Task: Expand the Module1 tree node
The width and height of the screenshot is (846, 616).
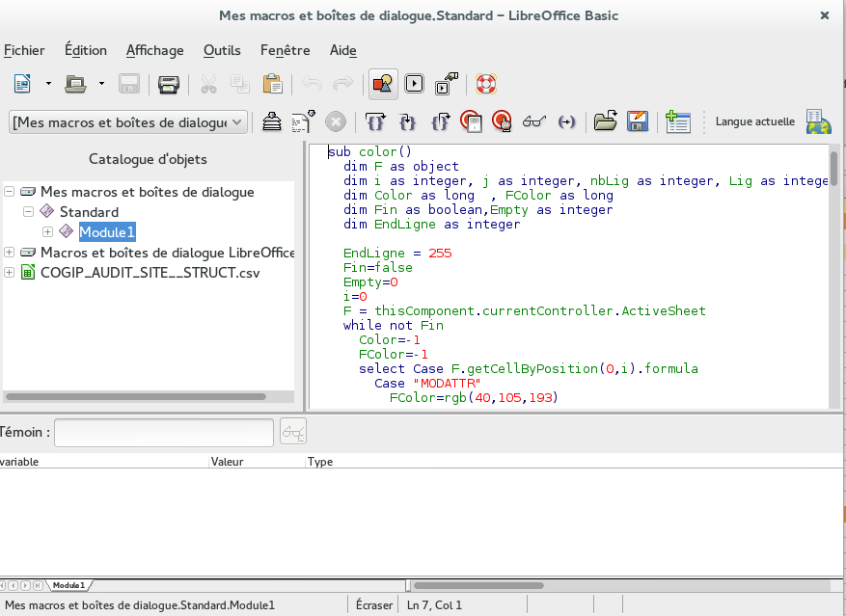Action: [47, 232]
